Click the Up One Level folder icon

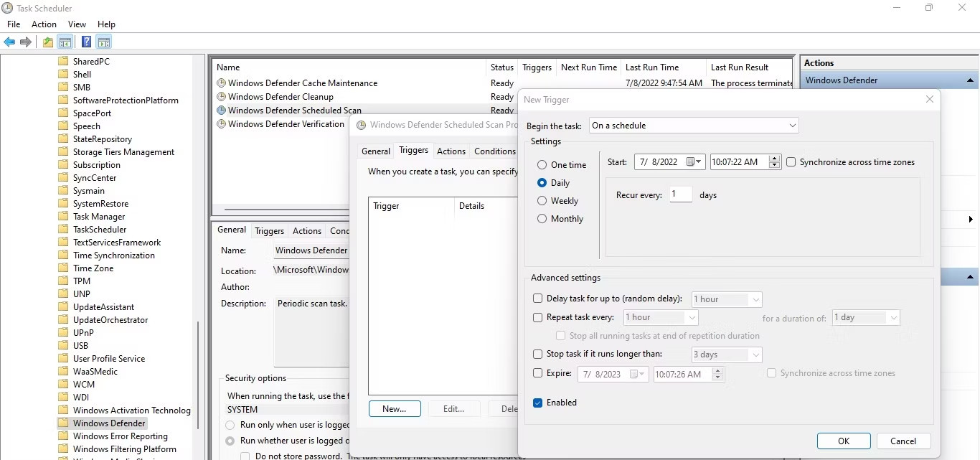[48, 42]
